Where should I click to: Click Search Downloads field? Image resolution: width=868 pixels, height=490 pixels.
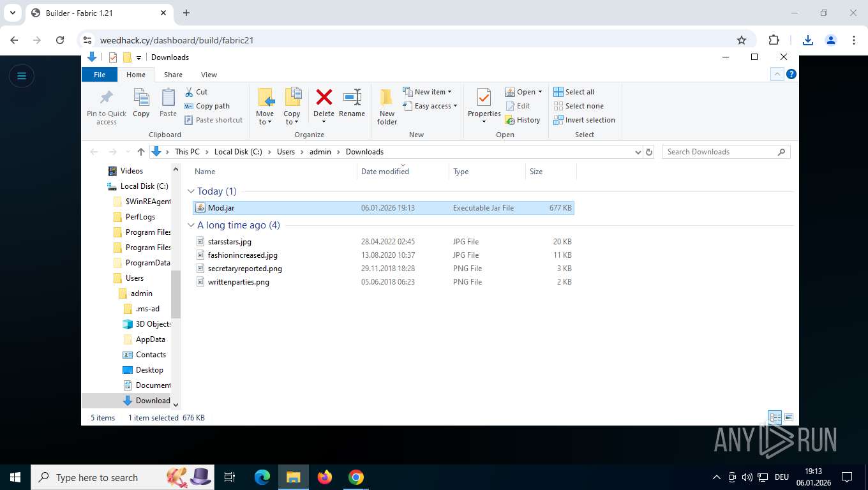point(726,152)
